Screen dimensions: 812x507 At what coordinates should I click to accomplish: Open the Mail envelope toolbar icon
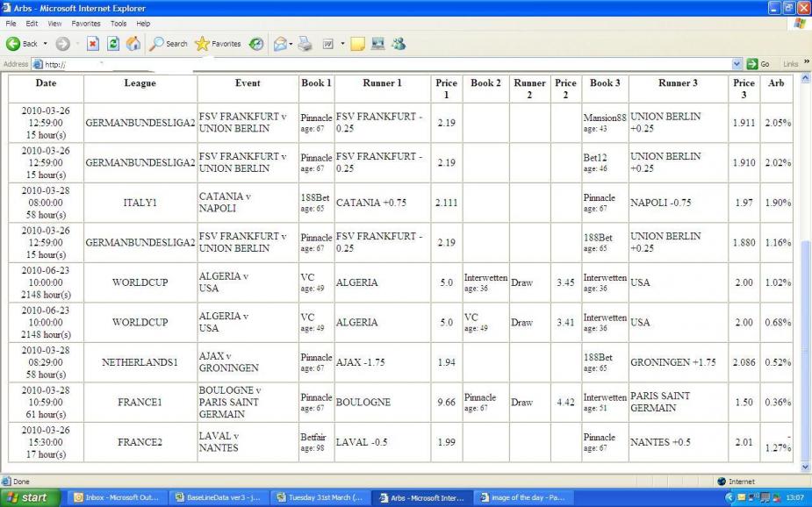tap(280, 44)
